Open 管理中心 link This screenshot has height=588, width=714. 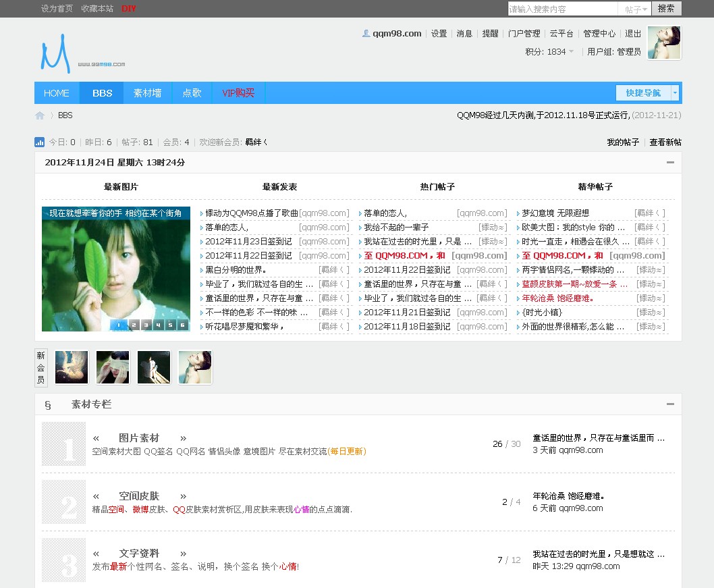(x=599, y=33)
